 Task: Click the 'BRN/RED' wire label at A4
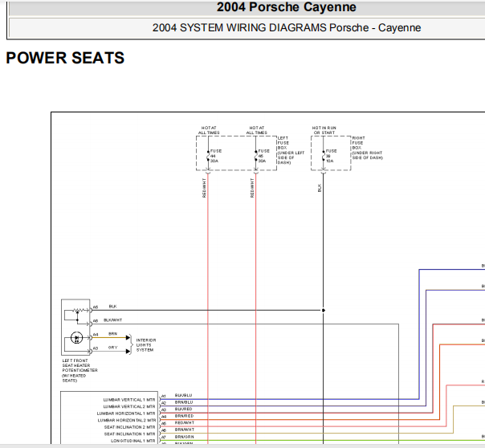pyautogui.click(x=184, y=416)
